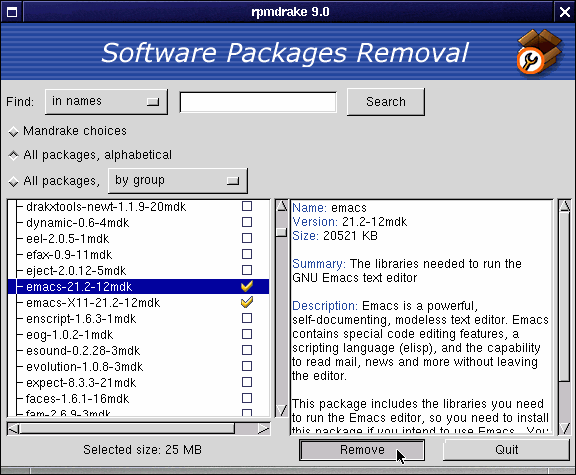Image resolution: width=576 pixels, height=475 pixels.
Task: Click the 'Size:' label in description
Action: tap(305, 236)
